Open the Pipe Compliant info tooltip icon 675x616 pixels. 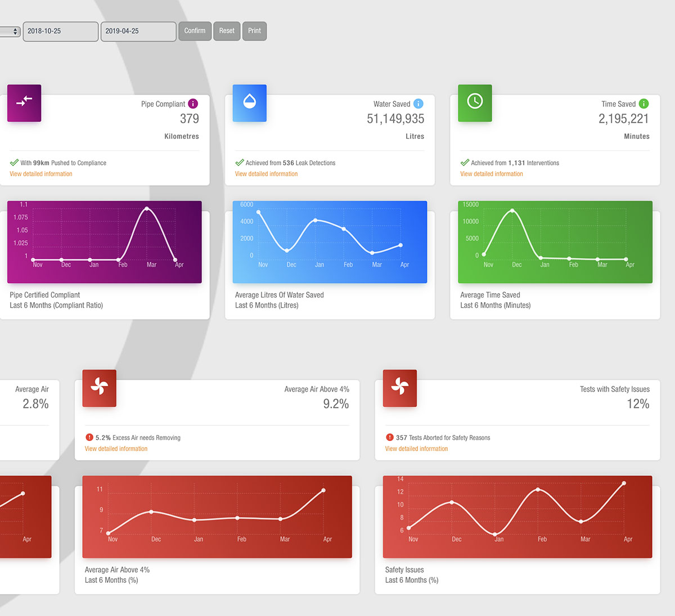193,104
